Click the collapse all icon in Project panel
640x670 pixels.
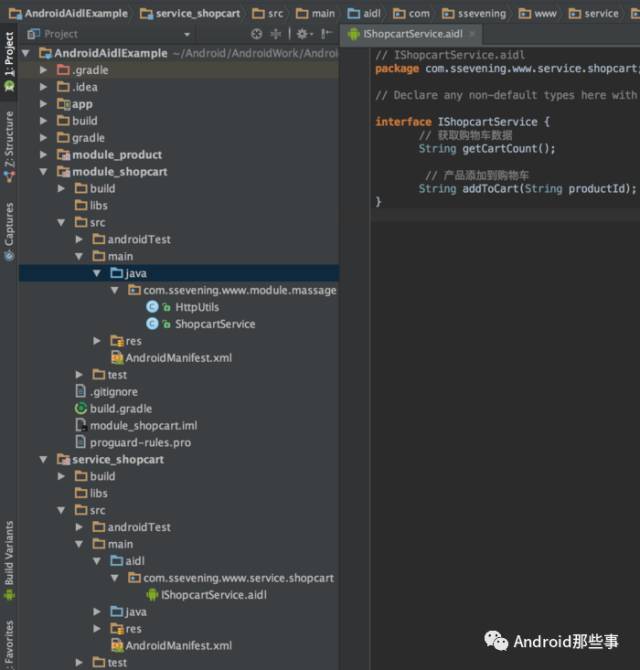pyautogui.click(x=276, y=34)
